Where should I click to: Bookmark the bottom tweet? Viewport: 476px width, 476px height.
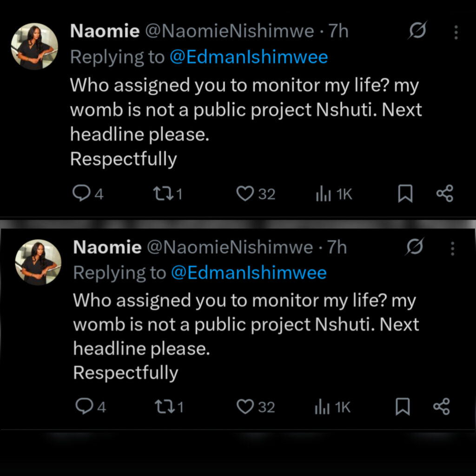(403, 407)
